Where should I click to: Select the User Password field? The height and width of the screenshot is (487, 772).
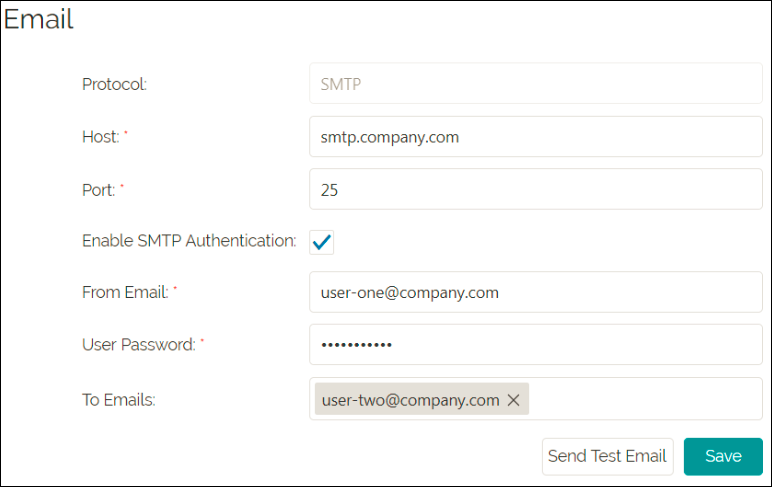click(x=536, y=345)
